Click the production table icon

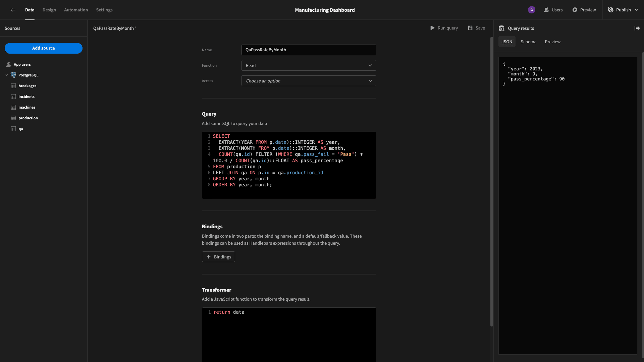(x=13, y=118)
